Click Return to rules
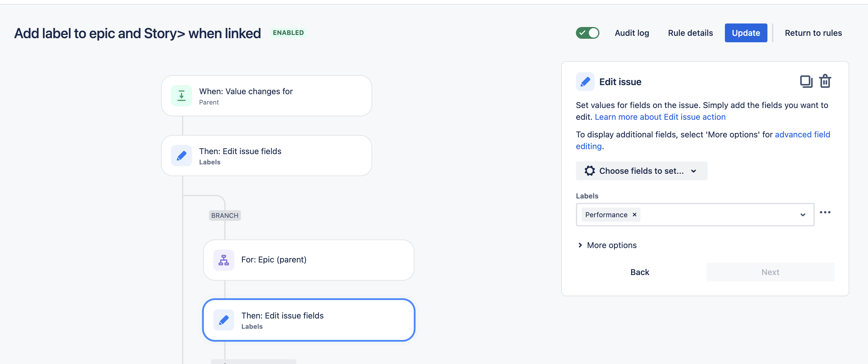The height and width of the screenshot is (364, 868). [x=813, y=33]
